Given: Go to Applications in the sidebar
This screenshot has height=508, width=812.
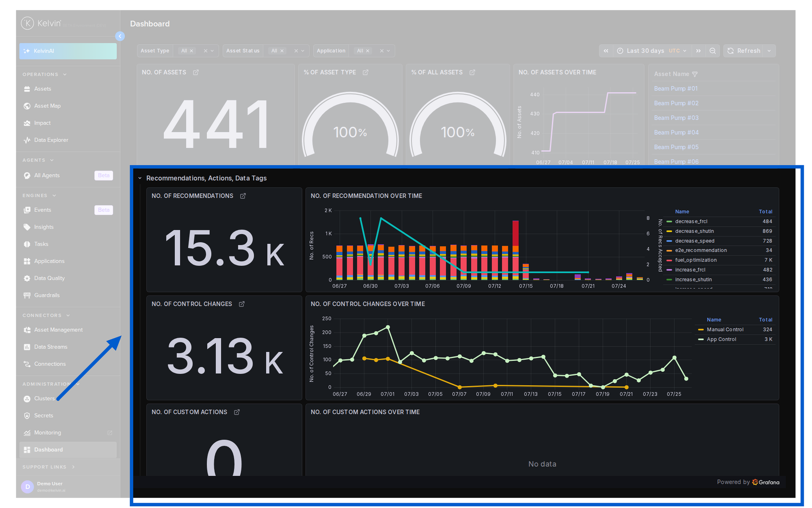Looking at the screenshot, I should point(49,261).
